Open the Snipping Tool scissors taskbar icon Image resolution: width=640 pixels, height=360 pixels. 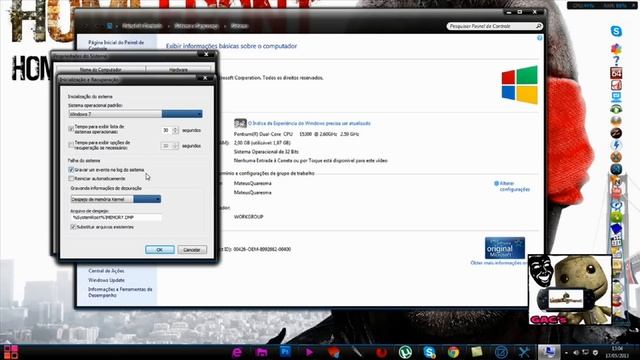(x=524, y=352)
